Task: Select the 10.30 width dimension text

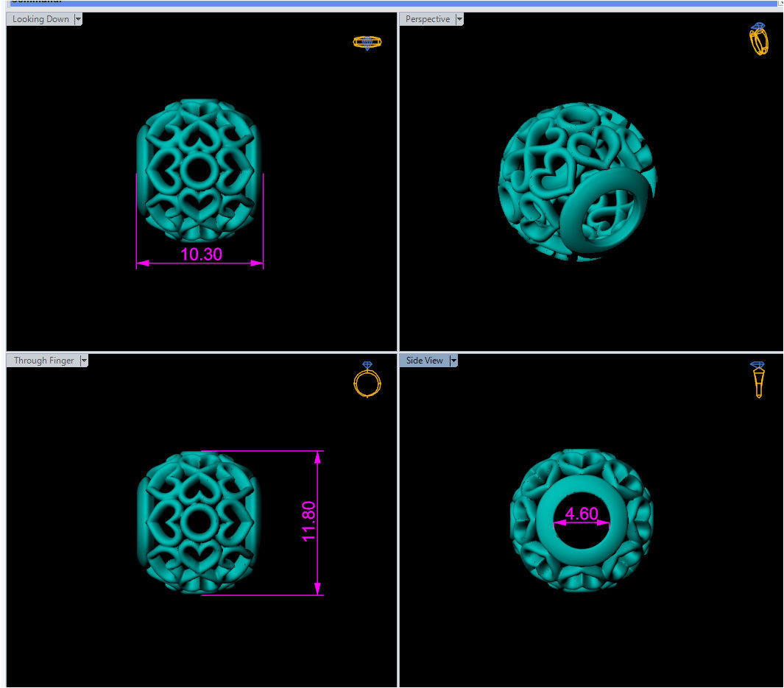Action: pos(201,255)
